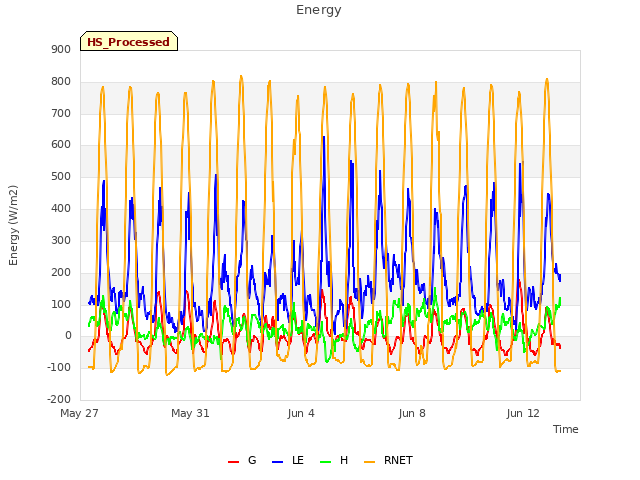Click the Energy (W/m2) y-axis label
The height and width of the screenshot is (480, 640).
click(x=13, y=225)
